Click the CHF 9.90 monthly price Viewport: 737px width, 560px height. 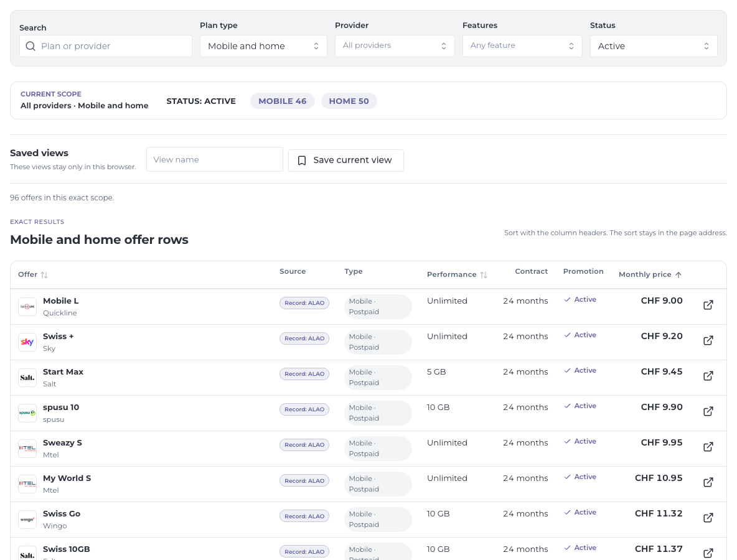click(x=661, y=408)
